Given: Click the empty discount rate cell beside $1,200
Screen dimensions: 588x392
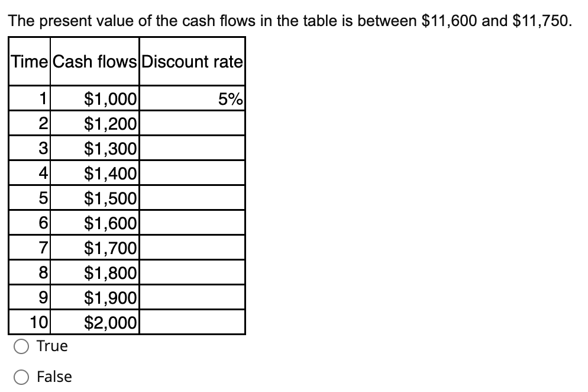Looking at the screenshot, I should 192,123.
